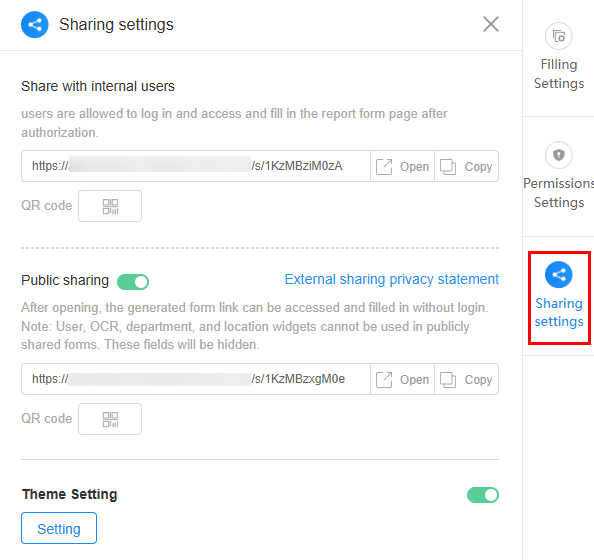
Task: Close the Sharing settings panel
Action: coord(491,24)
